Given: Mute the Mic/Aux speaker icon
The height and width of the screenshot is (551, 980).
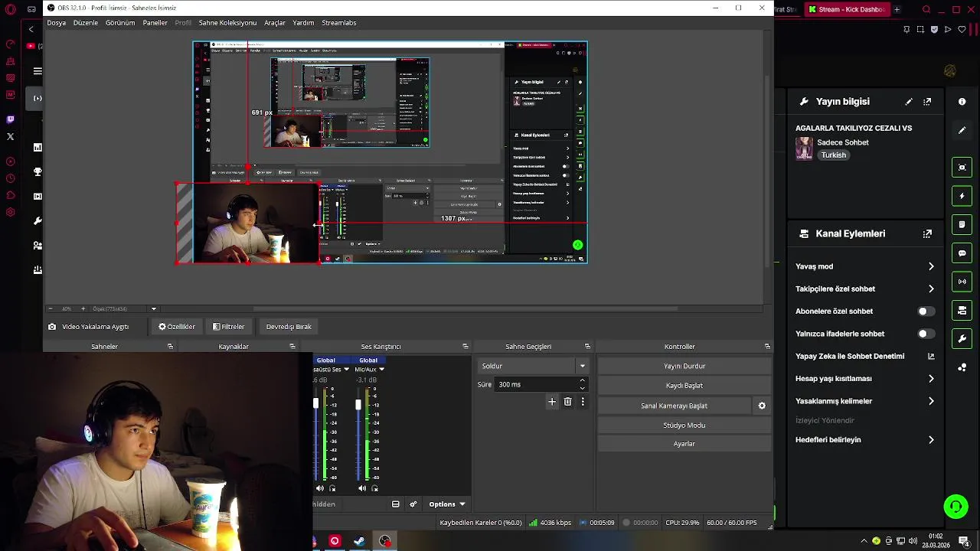Looking at the screenshot, I should tap(362, 488).
